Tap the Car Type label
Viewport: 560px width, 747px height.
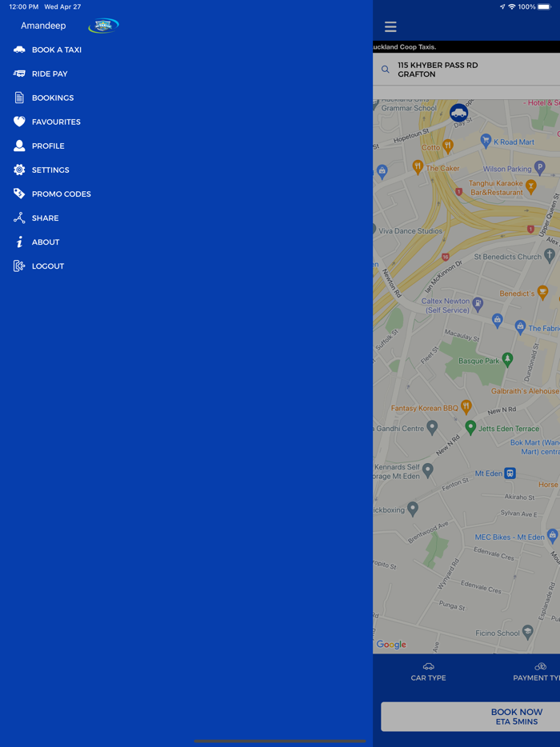point(429,678)
